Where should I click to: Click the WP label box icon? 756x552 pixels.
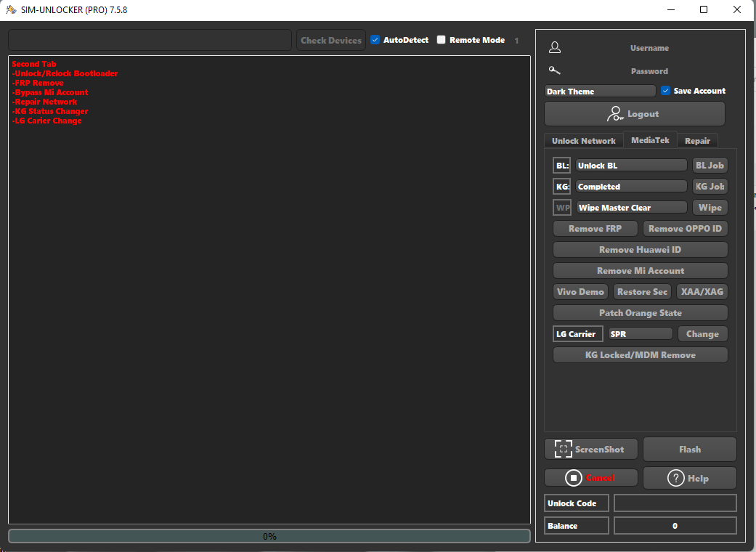pyautogui.click(x=562, y=208)
